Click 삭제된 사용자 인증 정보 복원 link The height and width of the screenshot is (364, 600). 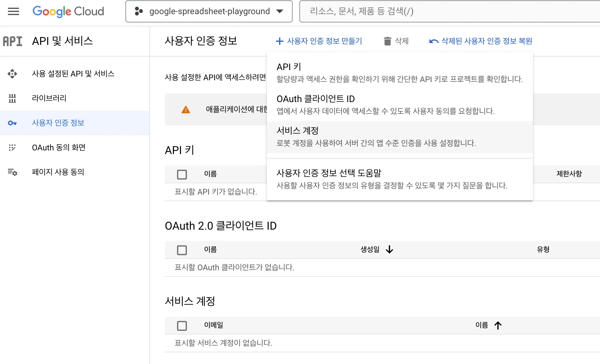[x=481, y=41]
